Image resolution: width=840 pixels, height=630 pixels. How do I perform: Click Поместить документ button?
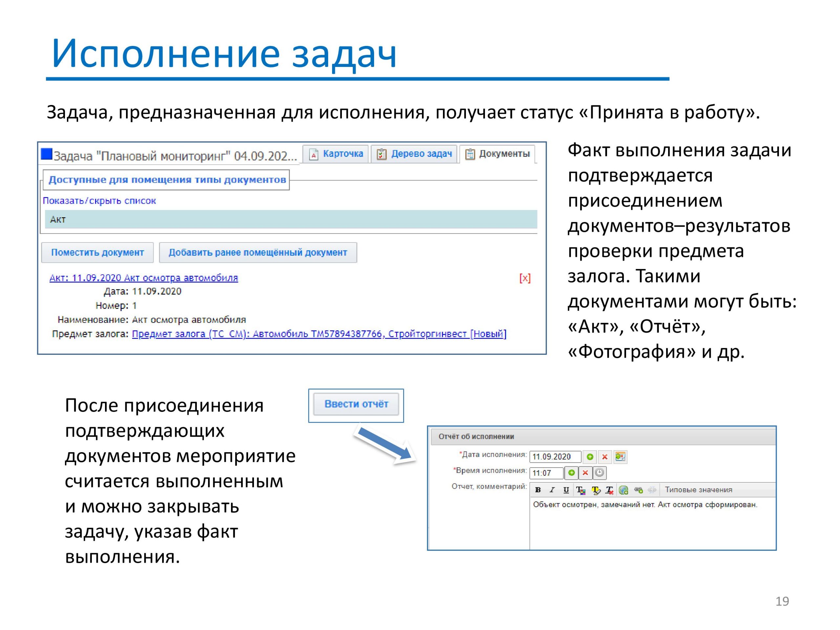tap(97, 253)
